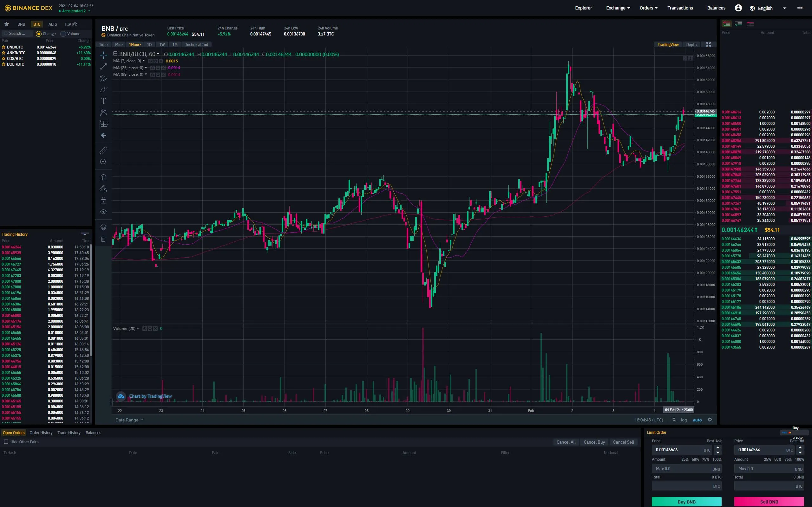The width and height of the screenshot is (812, 507).
Task: Click the magnify/zoom tool icon
Action: point(103,162)
